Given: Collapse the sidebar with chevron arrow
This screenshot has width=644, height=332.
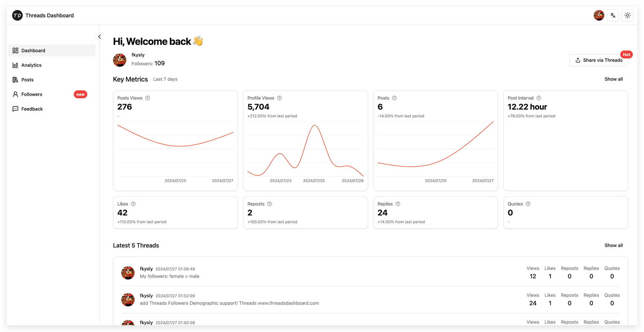Looking at the screenshot, I should [99, 37].
